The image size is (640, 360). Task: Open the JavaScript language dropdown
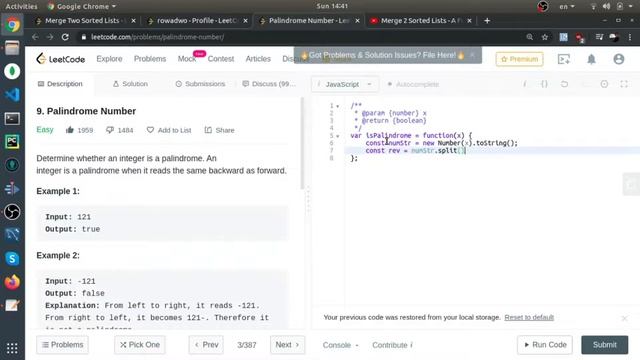[345, 84]
